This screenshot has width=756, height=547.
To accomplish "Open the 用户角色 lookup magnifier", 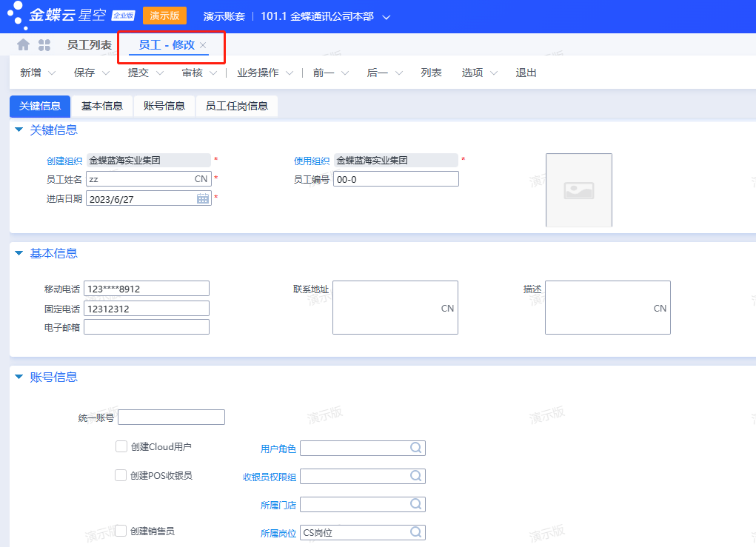I will click(416, 448).
